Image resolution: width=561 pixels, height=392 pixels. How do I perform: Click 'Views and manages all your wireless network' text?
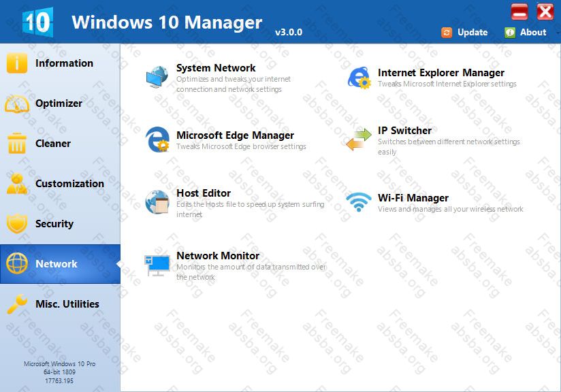coord(451,209)
